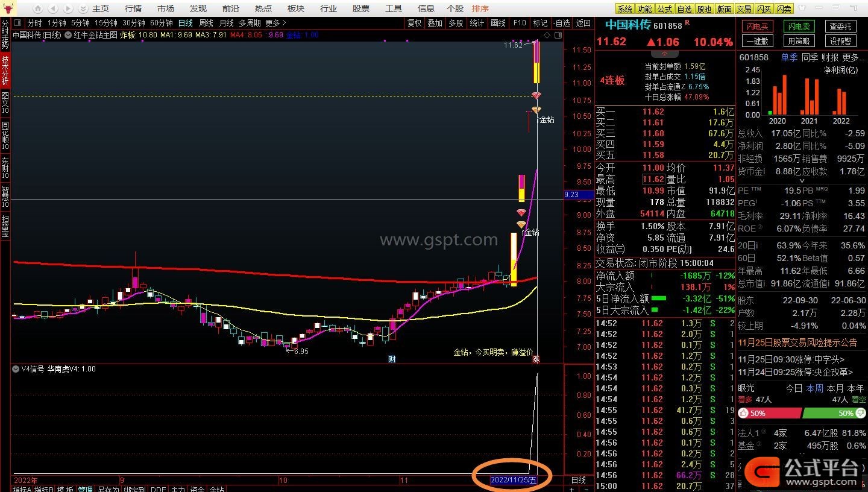
Task: Open F10 company info
Action: tap(519, 23)
